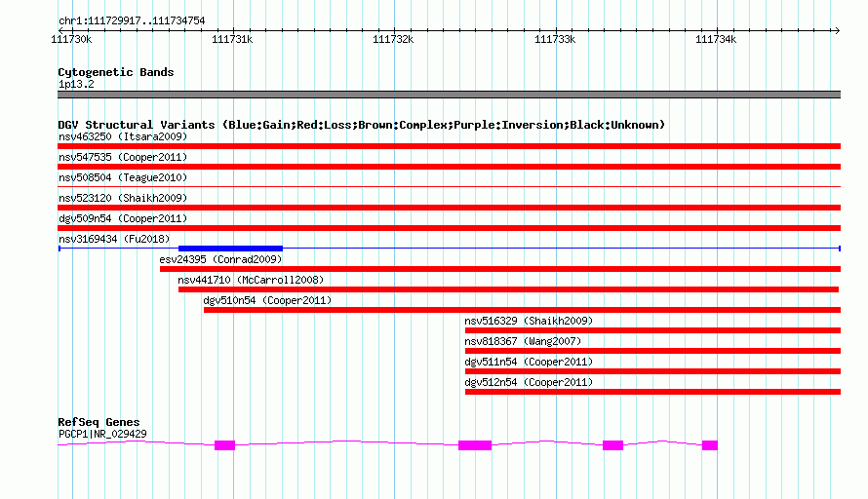Open nsv3169434 (Fu2018) variant label
The height and width of the screenshot is (499, 868).
114,239
